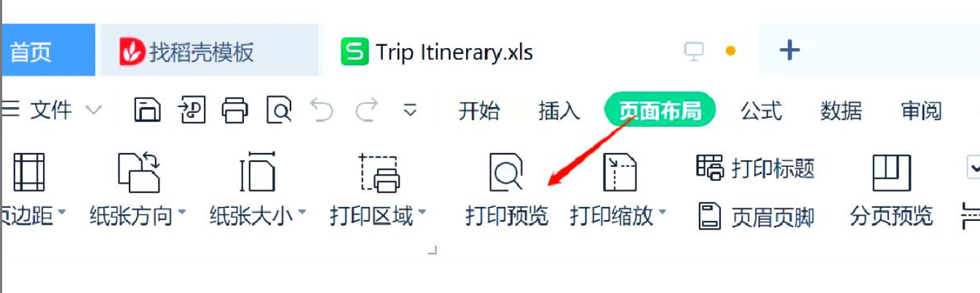Switch to the 开始 ribbon tab
The height and width of the screenshot is (293, 980).
coord(479,111)
